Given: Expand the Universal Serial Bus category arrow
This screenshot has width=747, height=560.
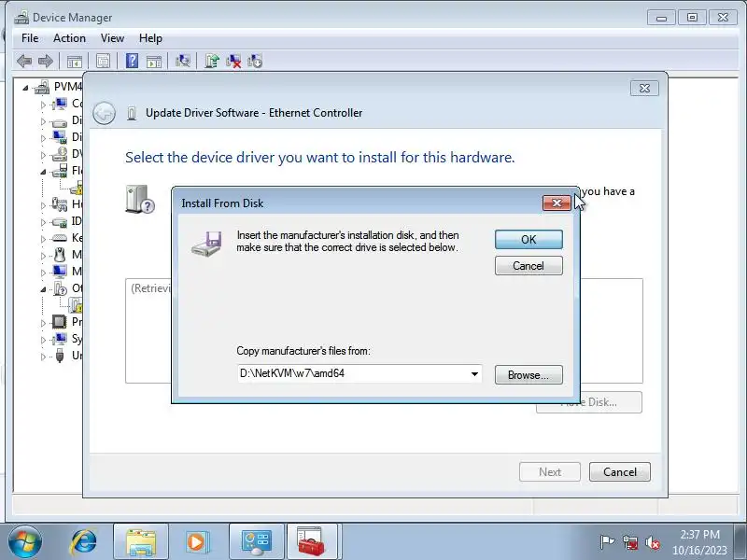Looking at the screenshot, I should point(43,357).
